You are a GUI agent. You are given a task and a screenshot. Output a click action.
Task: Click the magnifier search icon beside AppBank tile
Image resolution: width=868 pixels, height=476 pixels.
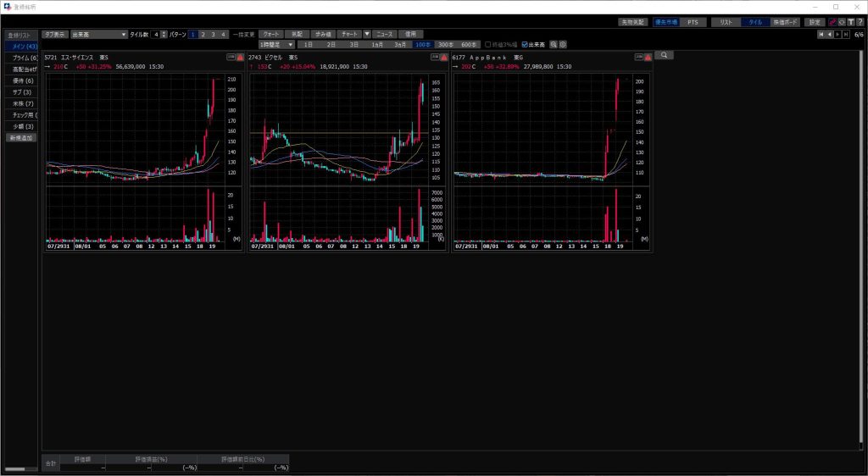(x=663, y=54)
